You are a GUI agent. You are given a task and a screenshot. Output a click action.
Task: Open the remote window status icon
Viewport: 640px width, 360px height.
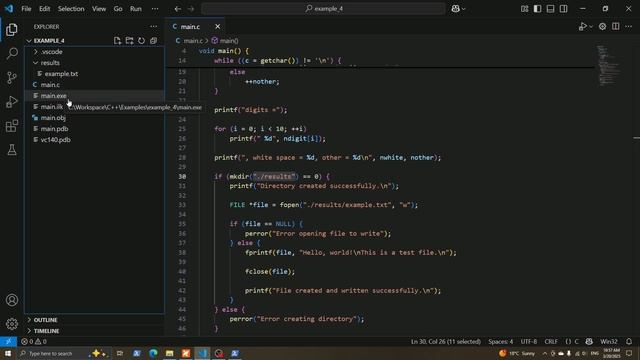coord(8,342)
